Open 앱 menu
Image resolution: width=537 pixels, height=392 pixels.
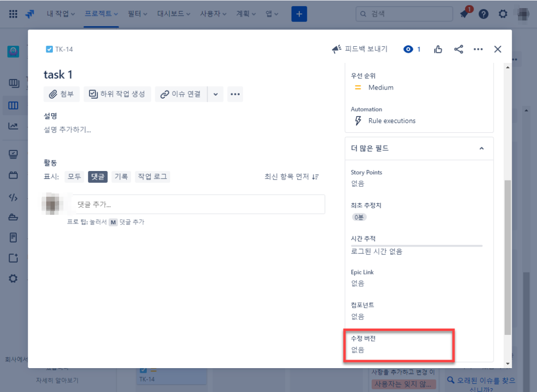tap(272, 14)
